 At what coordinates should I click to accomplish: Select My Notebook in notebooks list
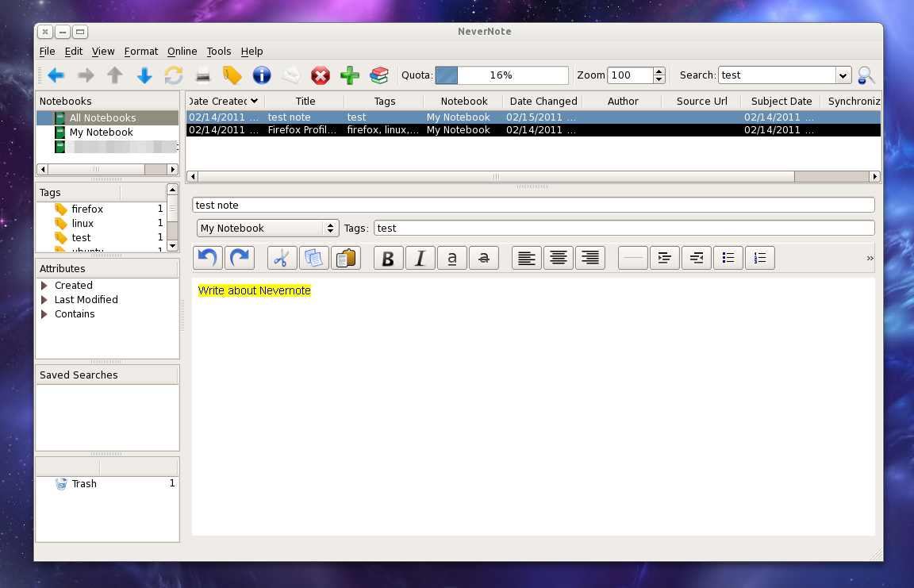(x=102, y=133)
